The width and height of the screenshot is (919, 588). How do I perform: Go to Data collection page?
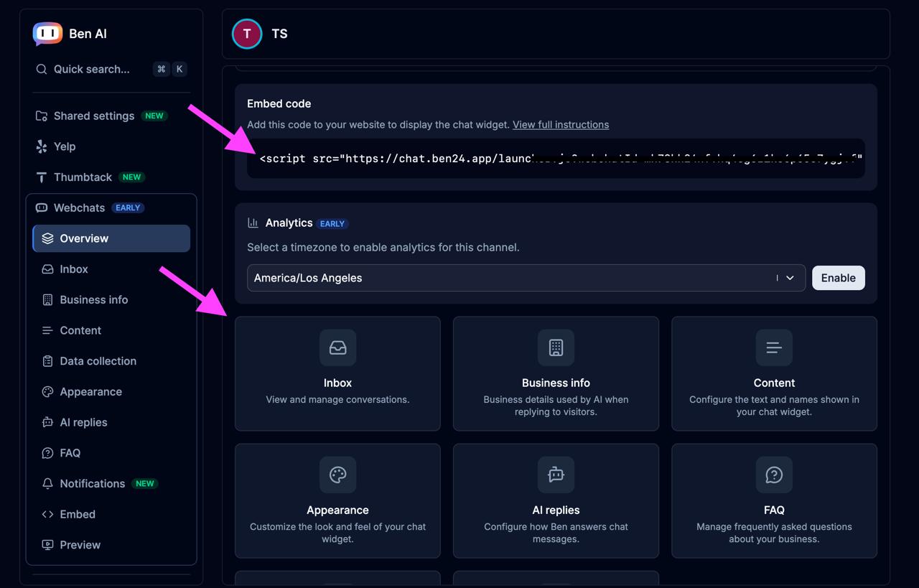[111, 361]
